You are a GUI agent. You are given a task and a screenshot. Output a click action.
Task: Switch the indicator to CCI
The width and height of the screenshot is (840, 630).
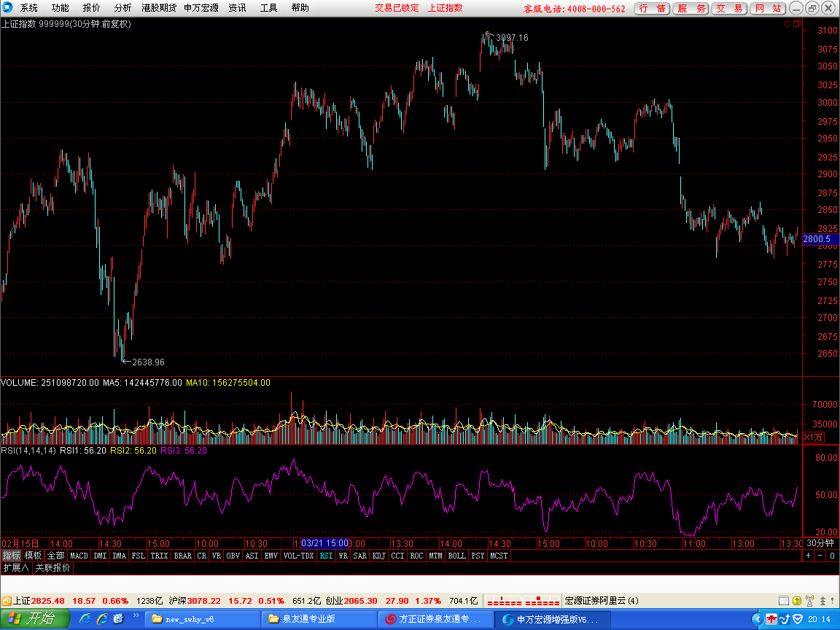(x=397, y=556)
